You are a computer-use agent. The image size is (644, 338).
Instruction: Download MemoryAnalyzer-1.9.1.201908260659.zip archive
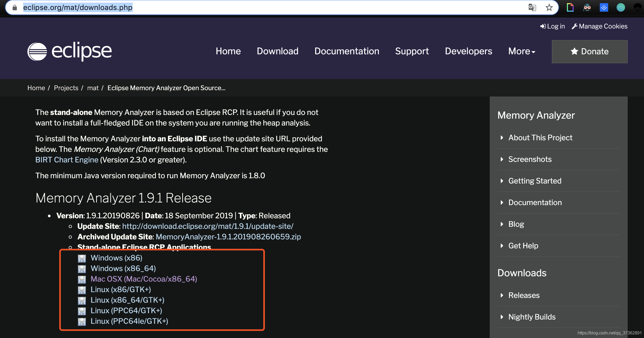pyautogui.click(x=228, y=237)
